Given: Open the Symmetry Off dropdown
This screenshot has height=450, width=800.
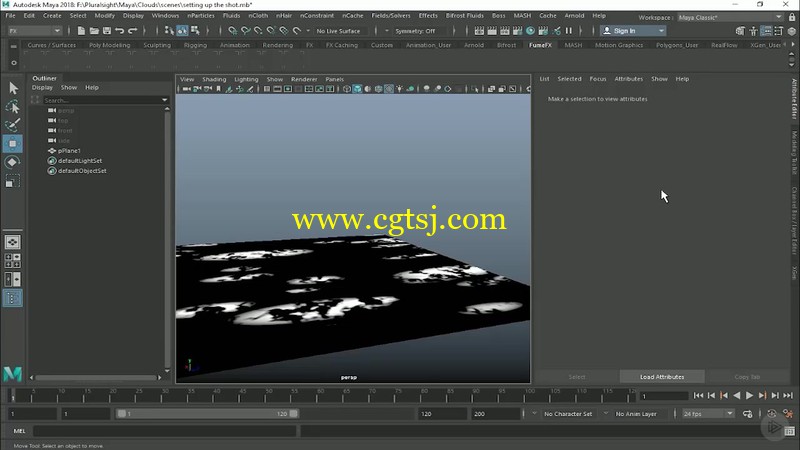Looking at the screenshot, I should pyautogui.click(x=415, y=31).
